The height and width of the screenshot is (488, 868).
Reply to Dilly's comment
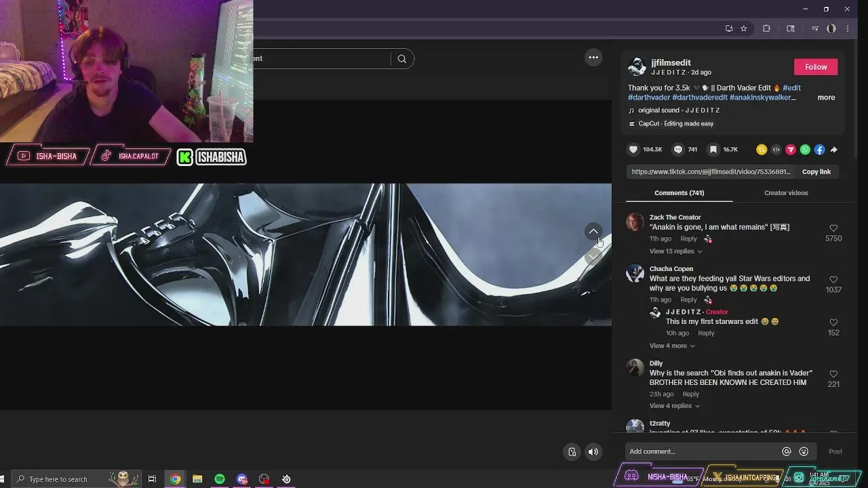point(690,394)
